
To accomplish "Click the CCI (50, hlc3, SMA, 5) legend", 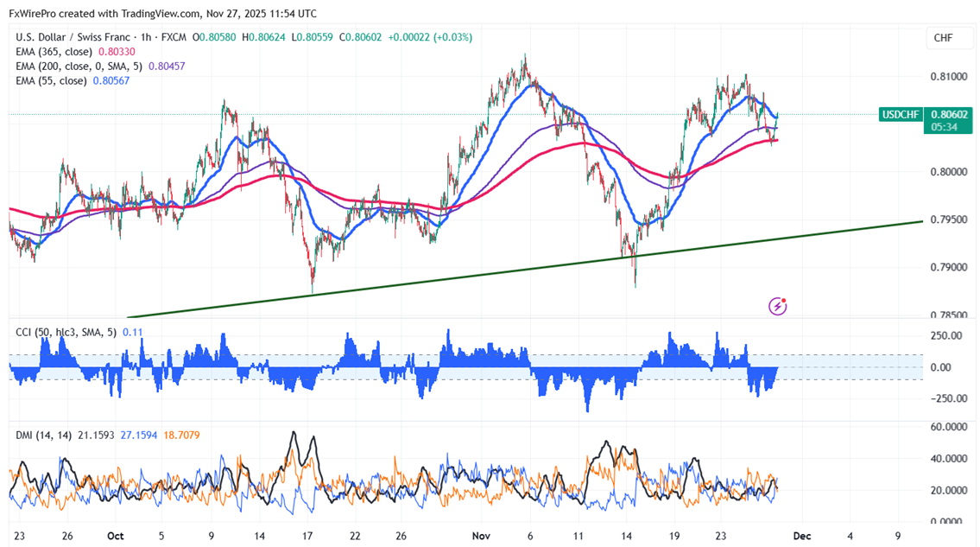I will pos(66,333).
